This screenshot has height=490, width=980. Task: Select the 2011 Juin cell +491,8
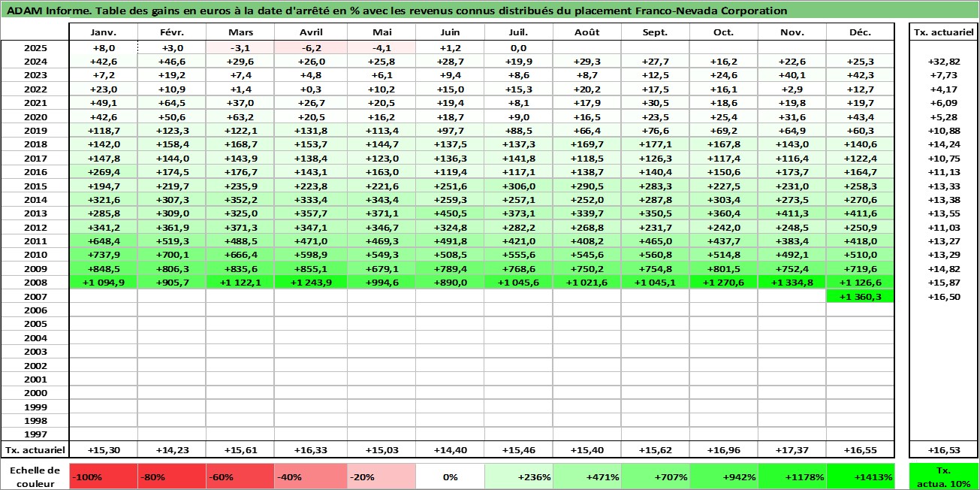[450, 241]
